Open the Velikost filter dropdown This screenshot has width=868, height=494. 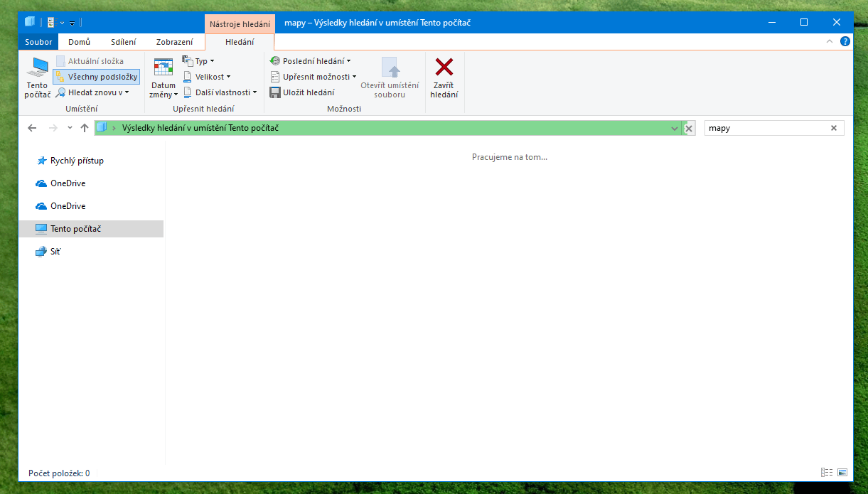coord(207,77)
